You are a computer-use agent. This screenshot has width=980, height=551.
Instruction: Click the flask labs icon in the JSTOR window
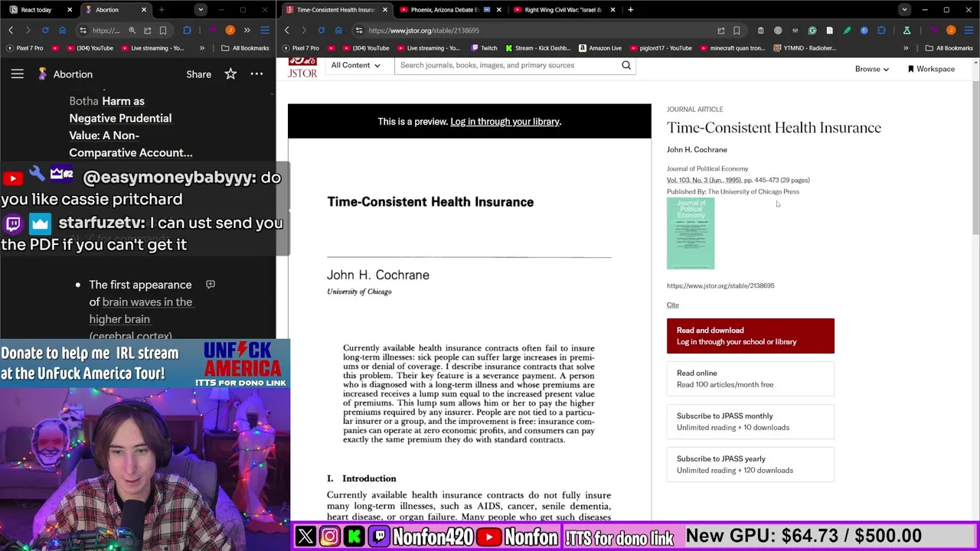(906, 31)
